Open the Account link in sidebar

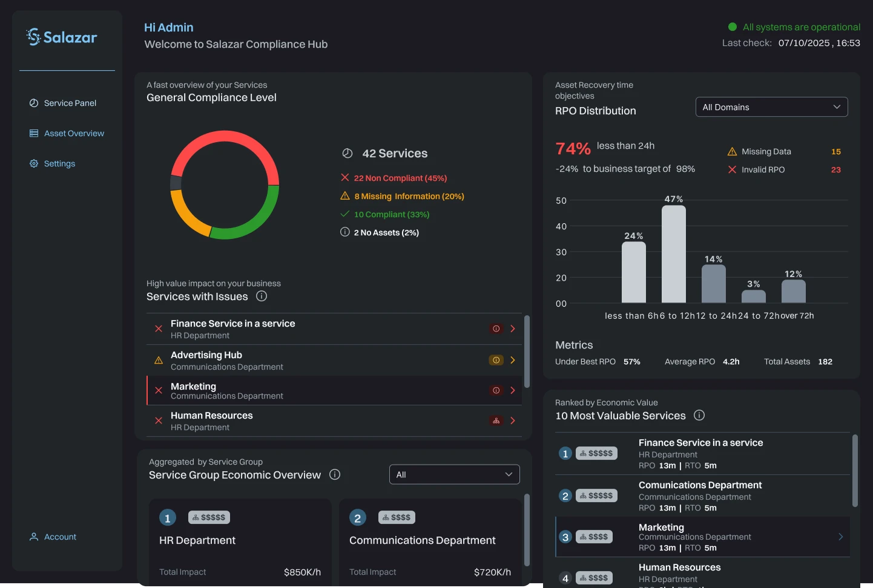(x=60, y=537)
